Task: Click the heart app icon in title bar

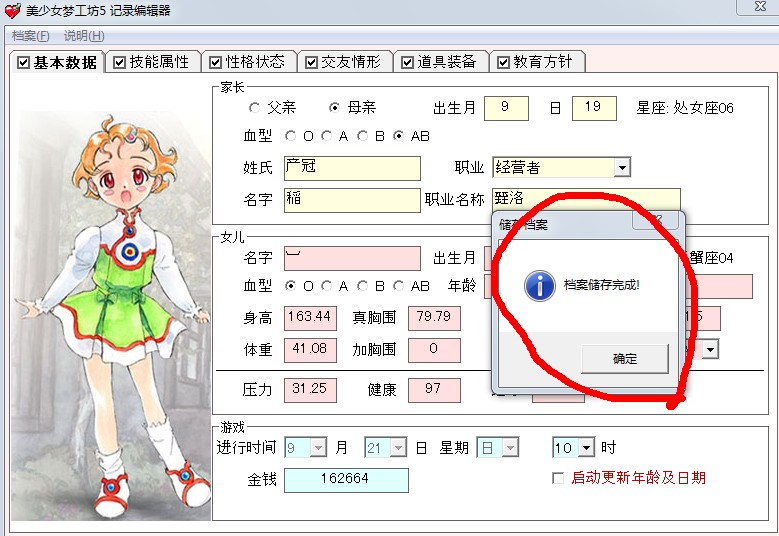Action: (12, 11)
